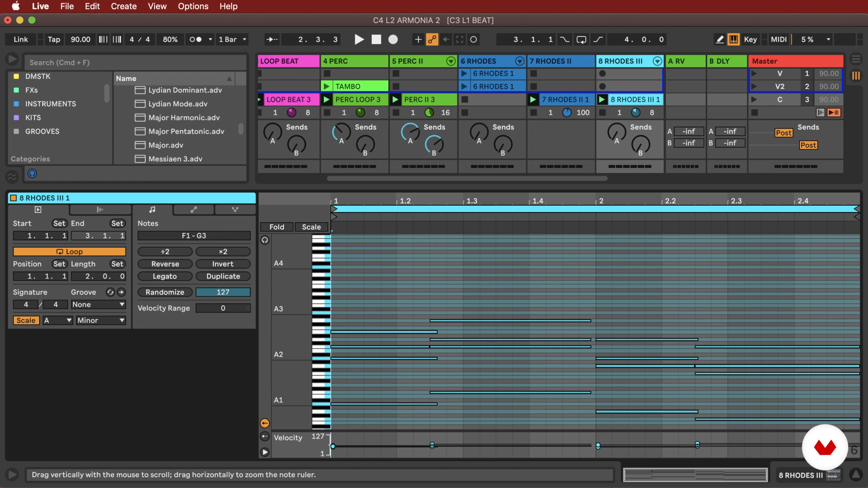Toggle Post on Master Send A
This screenshot has height=488, width=868.
pos(783,133)
